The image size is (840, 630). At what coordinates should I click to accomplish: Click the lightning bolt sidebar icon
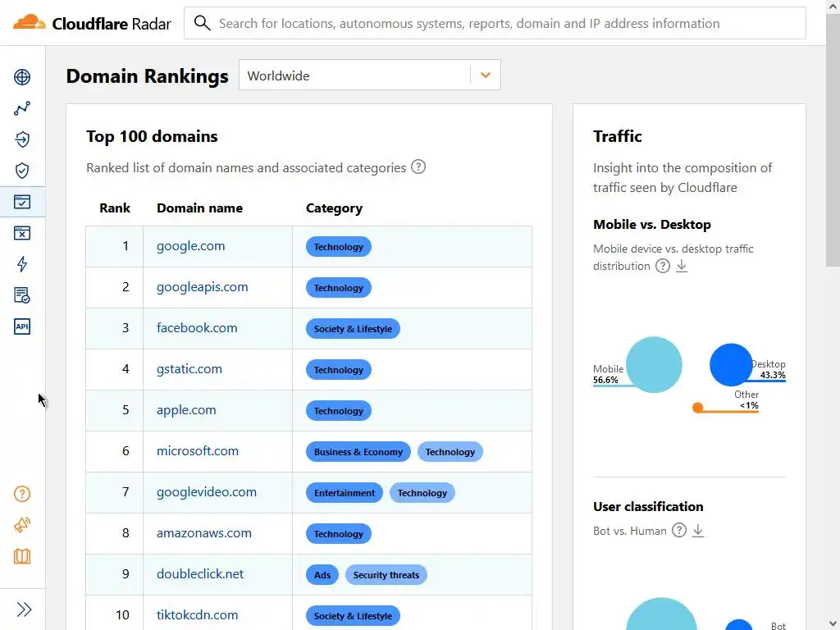(x=22, y=264)
